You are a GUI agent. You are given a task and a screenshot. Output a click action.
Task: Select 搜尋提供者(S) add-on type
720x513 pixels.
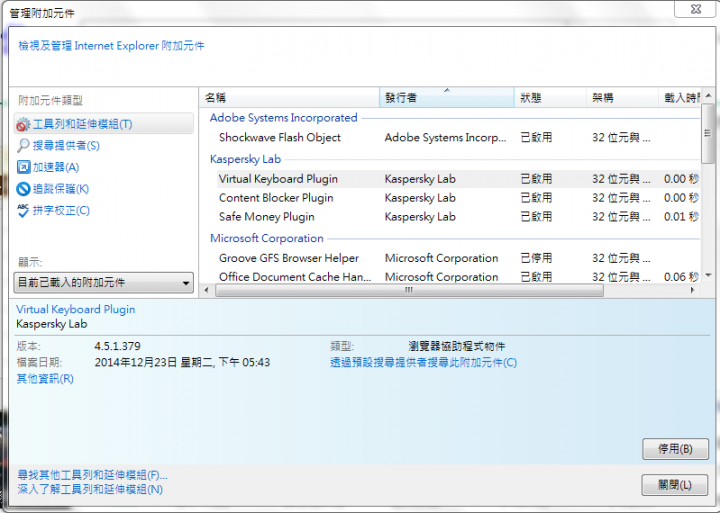click(66, 146)
